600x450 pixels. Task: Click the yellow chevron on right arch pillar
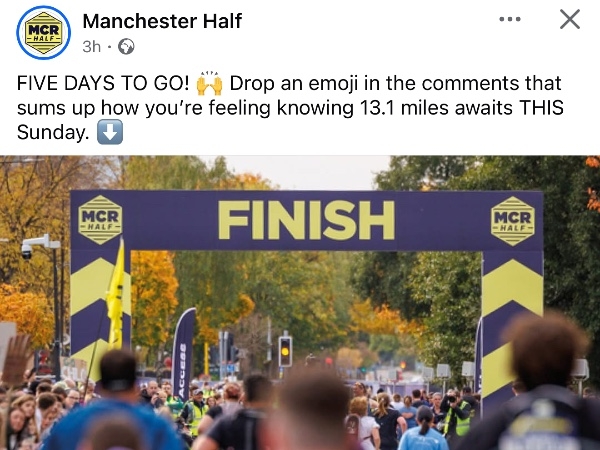tap(512, 287)
